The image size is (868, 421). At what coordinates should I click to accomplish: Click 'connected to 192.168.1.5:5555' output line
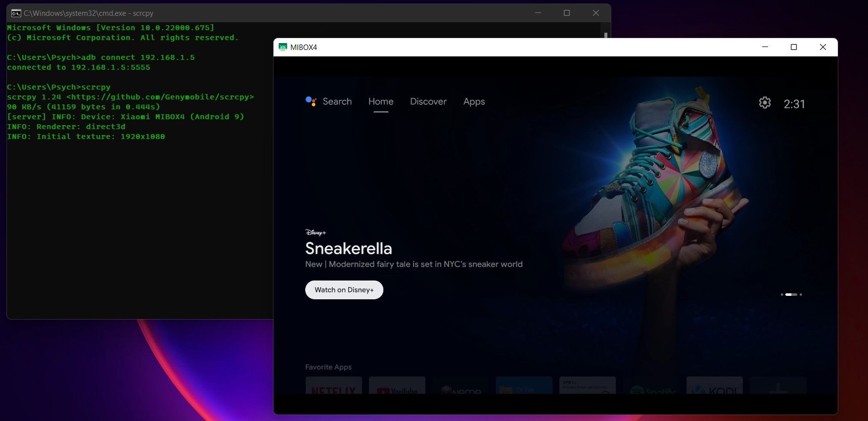[79, 67]
